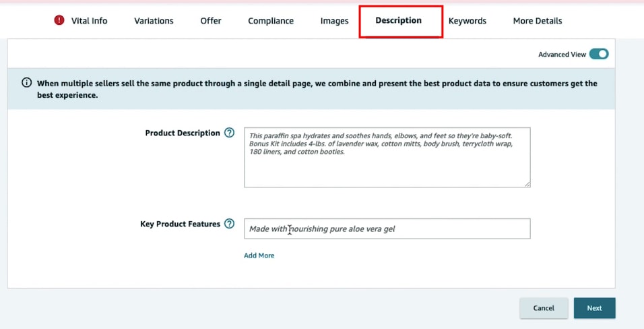Select the Compliance tab
The width and height of the screenshot is (644, 329).
[271, 21]
